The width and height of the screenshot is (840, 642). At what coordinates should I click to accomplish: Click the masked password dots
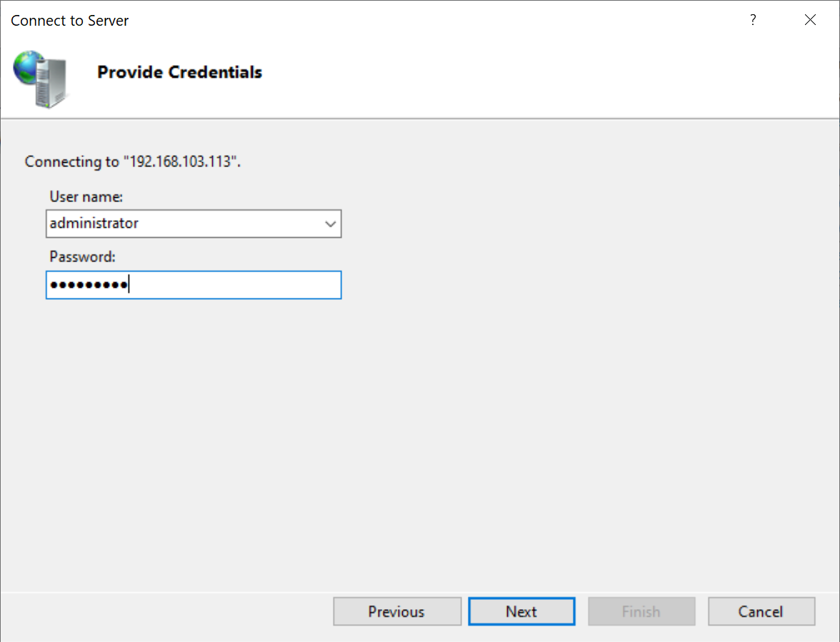88,286
